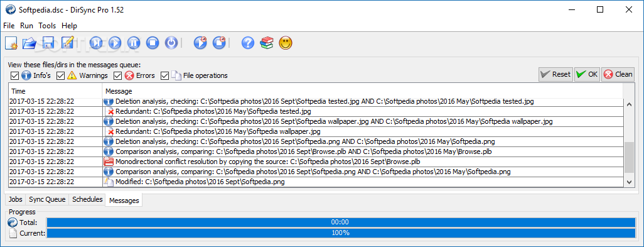Click the power shutdown icon in toolbar
This screenshot has width=644, height=247.
coord(171,43)
